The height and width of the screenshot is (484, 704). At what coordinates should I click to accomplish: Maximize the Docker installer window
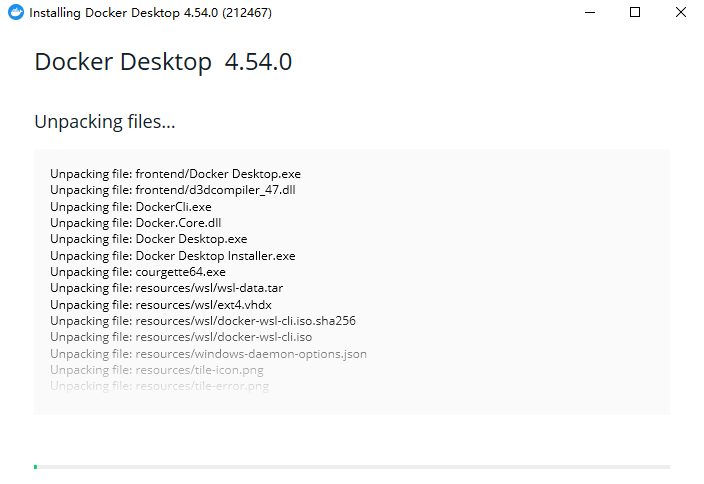click(x=635, y=12)
